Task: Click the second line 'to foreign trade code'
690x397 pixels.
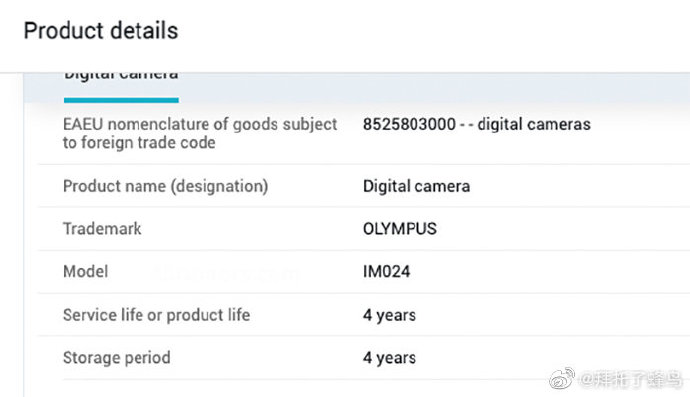Action: pyautogui.click(x=139, y=143)
